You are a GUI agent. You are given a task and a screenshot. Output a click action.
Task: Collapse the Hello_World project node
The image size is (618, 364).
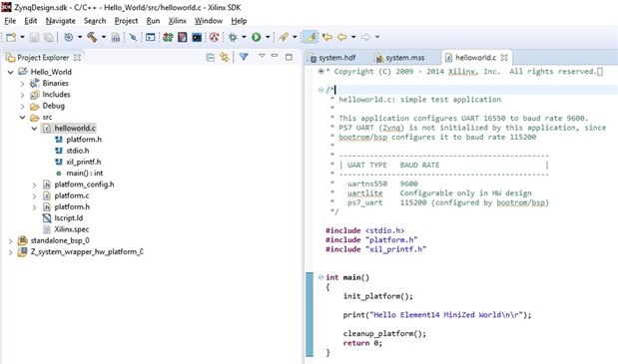[x=11, y=72]
